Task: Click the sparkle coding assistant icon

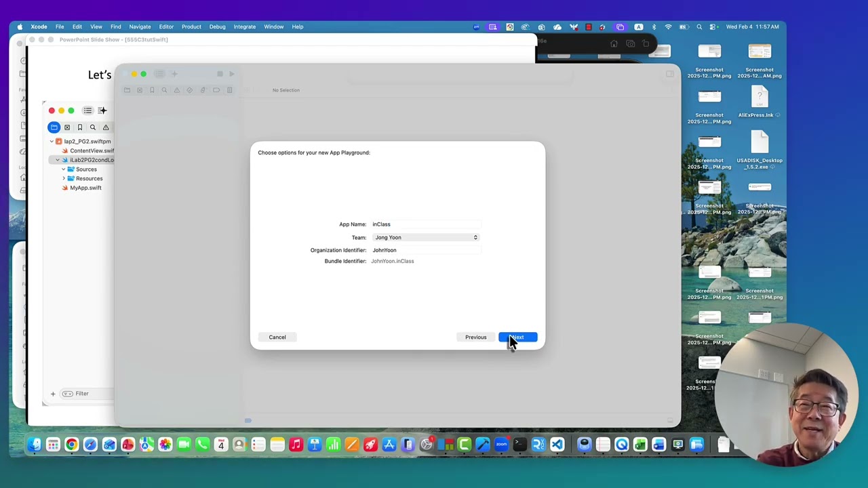Action: 102,110
